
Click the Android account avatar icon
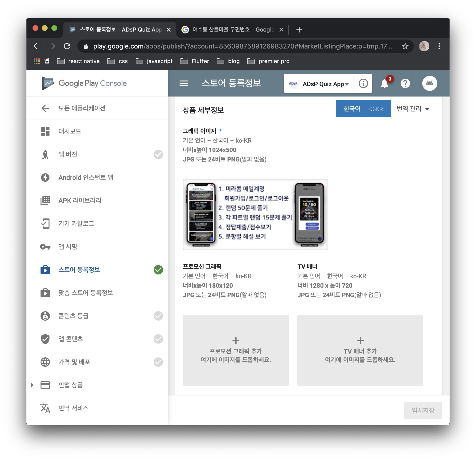tap(429, 84)
